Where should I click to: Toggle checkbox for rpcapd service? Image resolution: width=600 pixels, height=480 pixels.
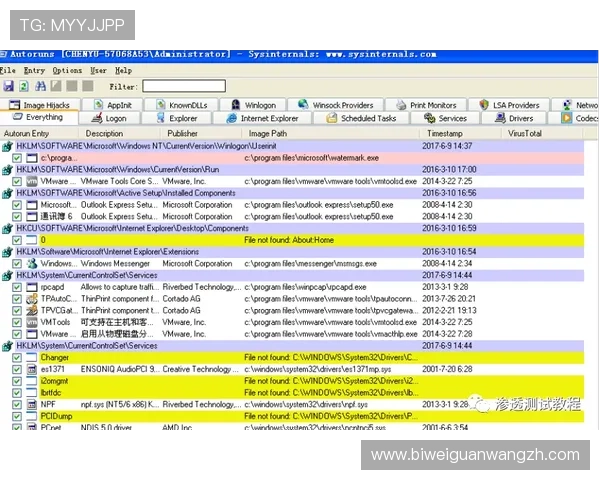[17, 287]
